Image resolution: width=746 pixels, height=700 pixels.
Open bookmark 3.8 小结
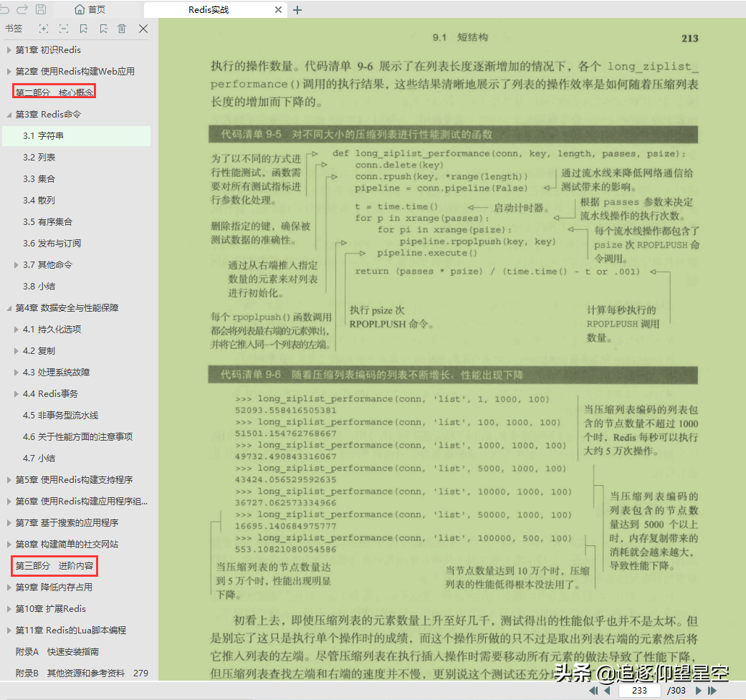click(x=39, y=287)
